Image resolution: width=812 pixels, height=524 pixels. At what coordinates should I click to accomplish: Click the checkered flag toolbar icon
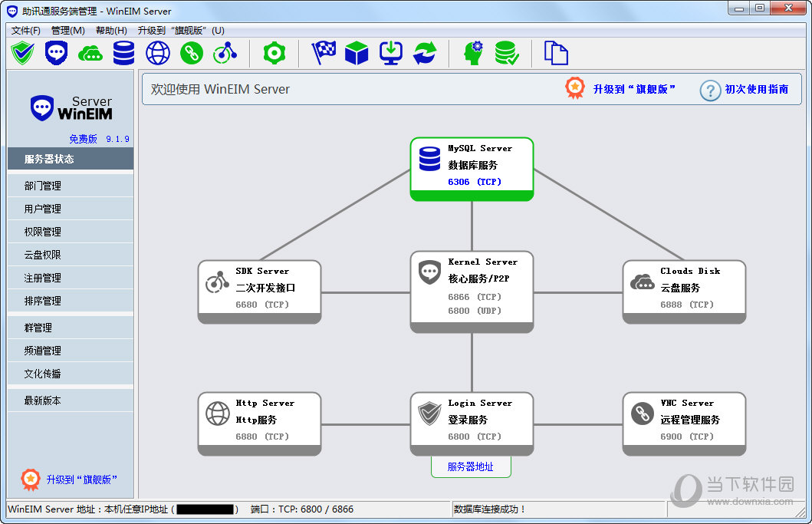pos(324,53)
